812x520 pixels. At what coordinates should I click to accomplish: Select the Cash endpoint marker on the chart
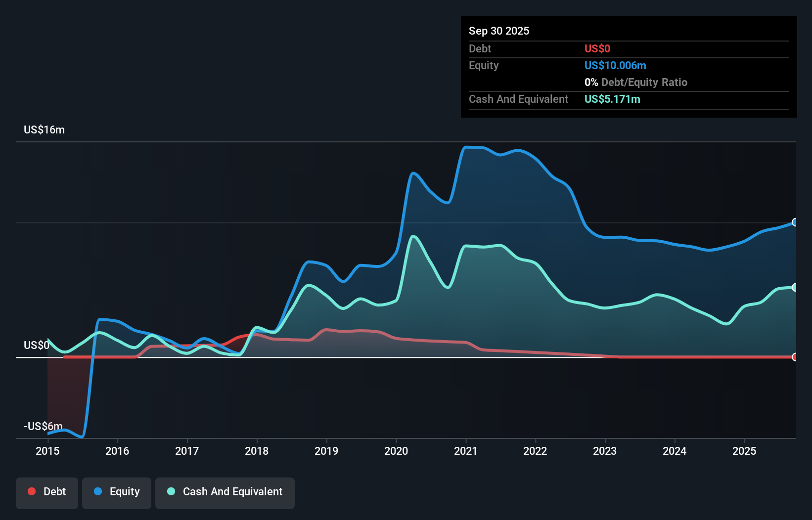tap(794, 287)
